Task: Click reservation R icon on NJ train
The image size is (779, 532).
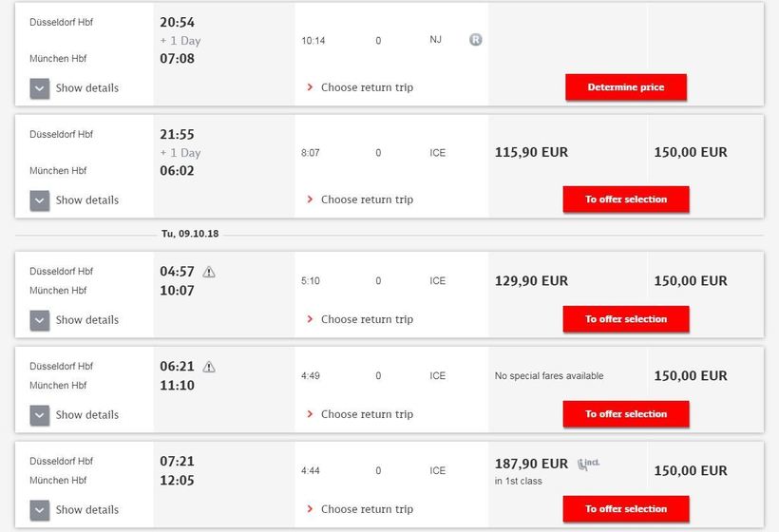Action: pos(476,40)
